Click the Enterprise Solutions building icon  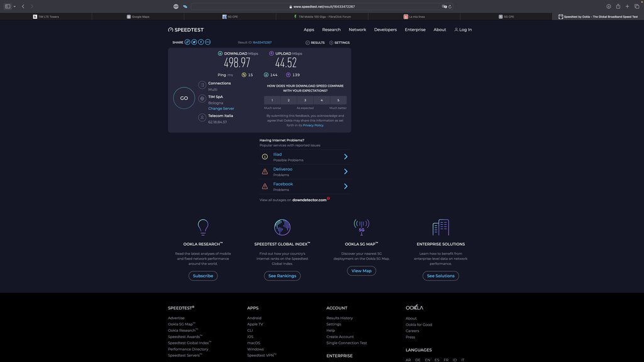[440, 227]
